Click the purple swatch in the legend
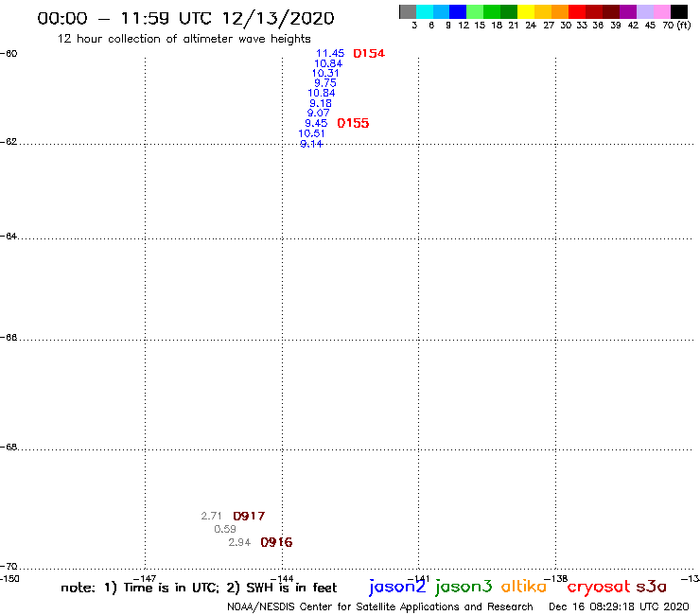Screen dimensions: 700x615 pos(628,11)
